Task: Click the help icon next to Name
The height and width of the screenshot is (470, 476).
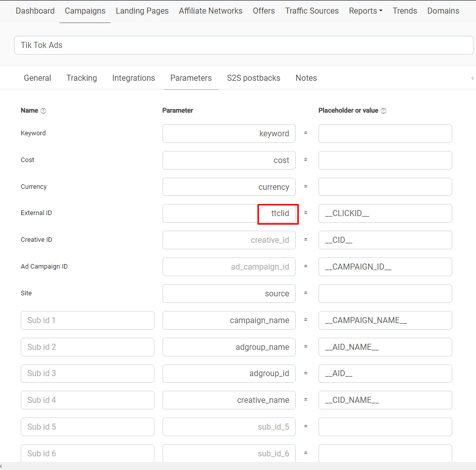Action: 43,111
